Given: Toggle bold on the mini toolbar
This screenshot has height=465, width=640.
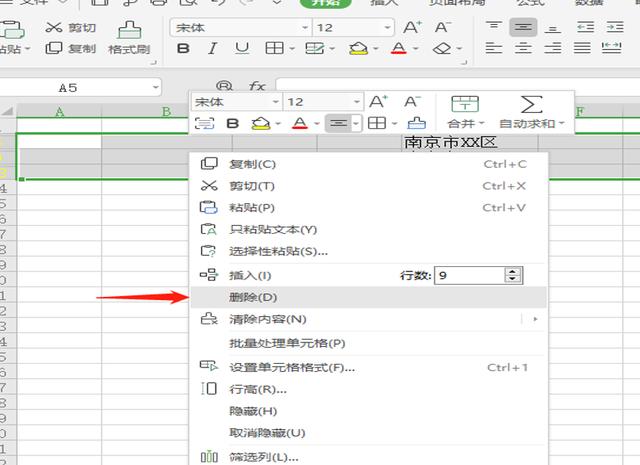Looking at the screenshot, I should pyautogui.click(x=233, y=123).
